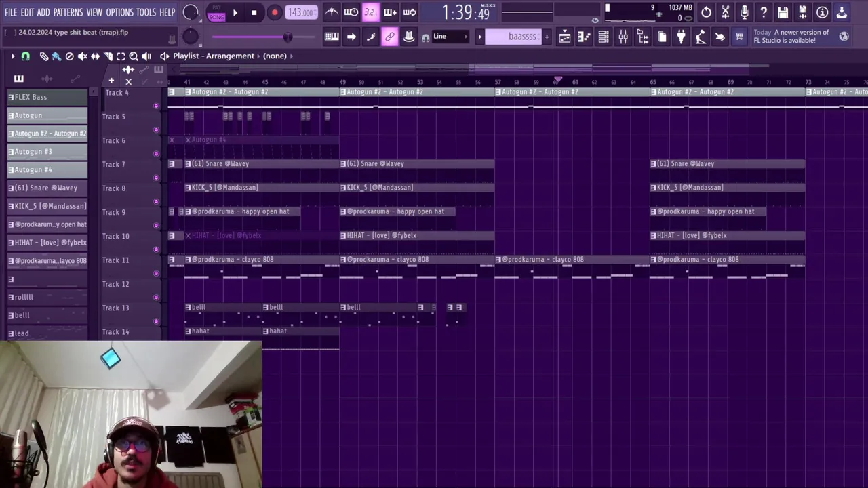Enable typing keyboard to piano
The width and height of the screenshot is (868, 488).
point(332,37)
